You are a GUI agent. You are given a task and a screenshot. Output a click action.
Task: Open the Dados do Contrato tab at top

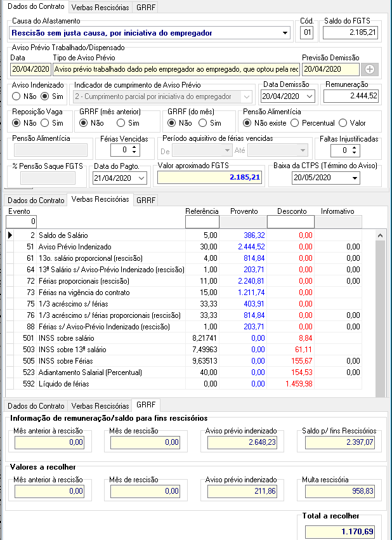36,6
